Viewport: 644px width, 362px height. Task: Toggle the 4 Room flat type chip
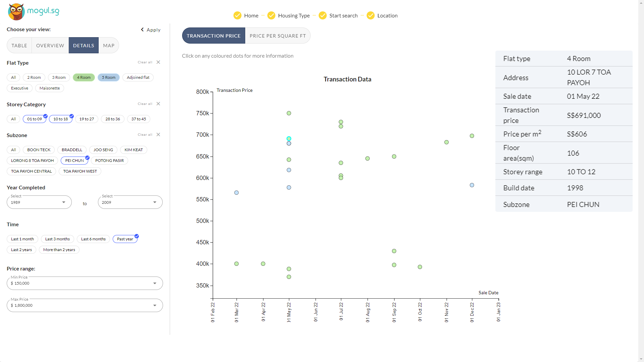point(84,77)
